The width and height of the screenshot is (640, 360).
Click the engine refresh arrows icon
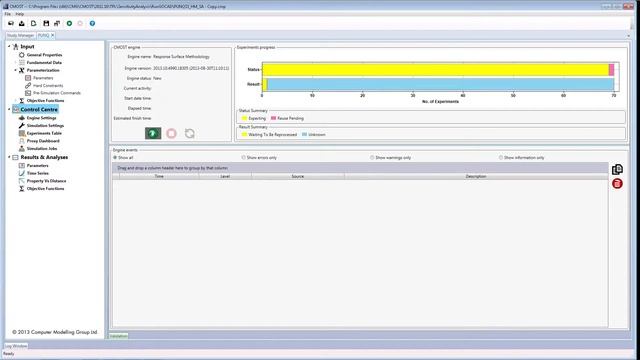click(x=190, y=133)
